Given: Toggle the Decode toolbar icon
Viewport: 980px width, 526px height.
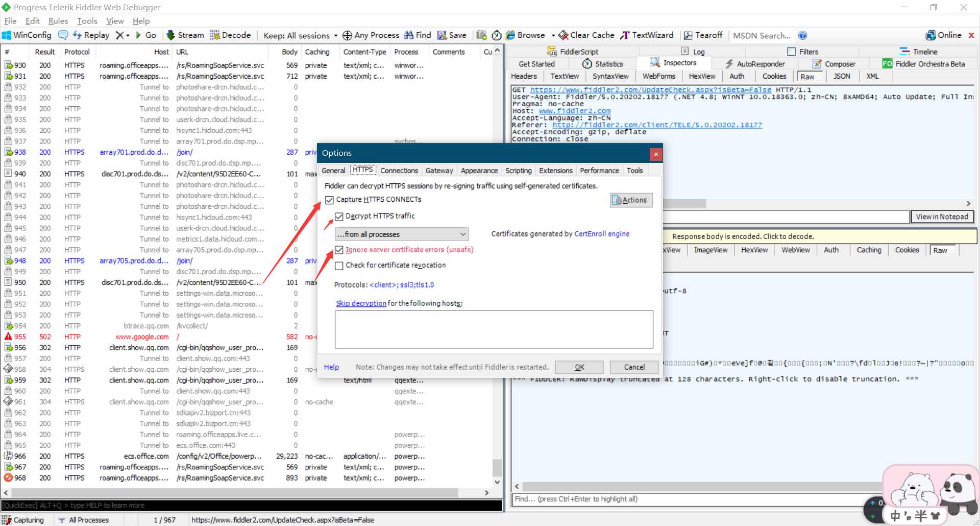Looking at the screenshot, I should point(215,35).
